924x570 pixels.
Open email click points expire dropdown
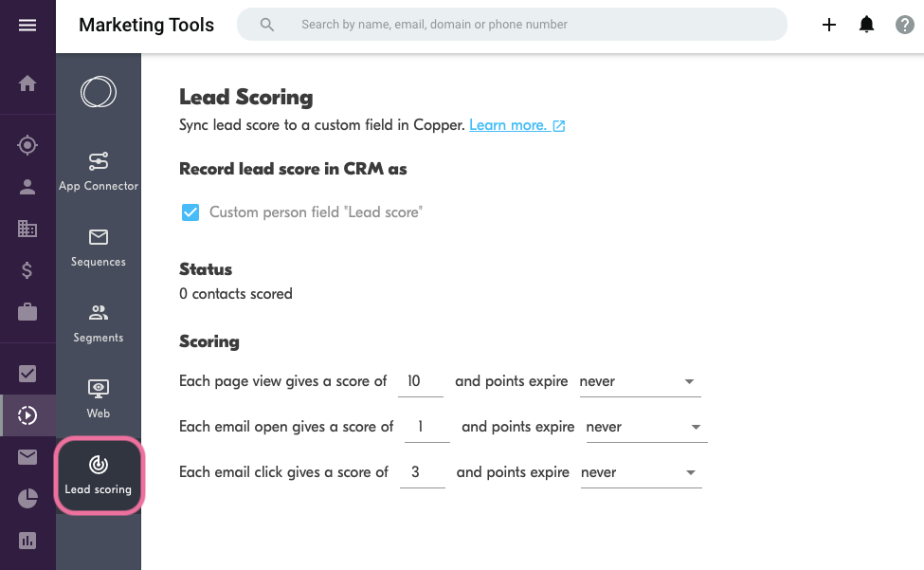(642, 472)
